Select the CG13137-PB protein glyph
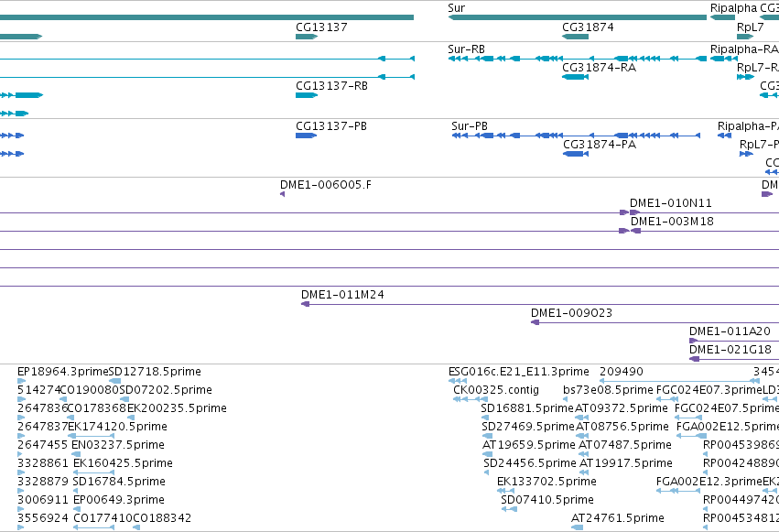 point(306,136)
